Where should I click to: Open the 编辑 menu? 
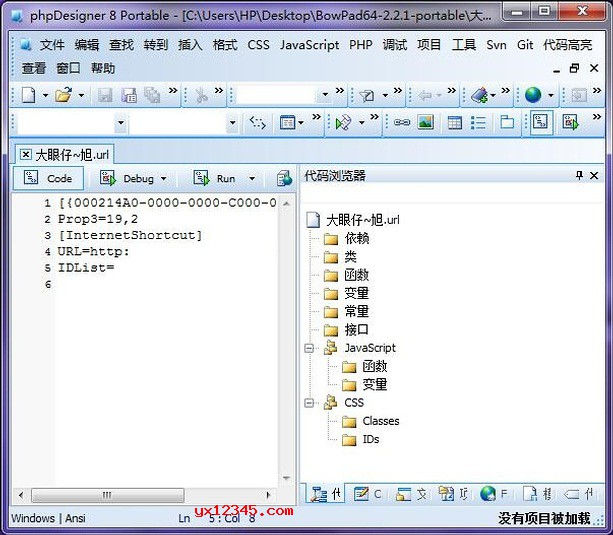coord(87,45)
